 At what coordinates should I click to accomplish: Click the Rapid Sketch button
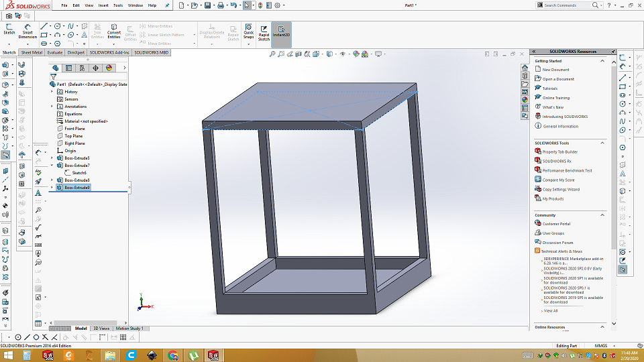tap(264, 33)
